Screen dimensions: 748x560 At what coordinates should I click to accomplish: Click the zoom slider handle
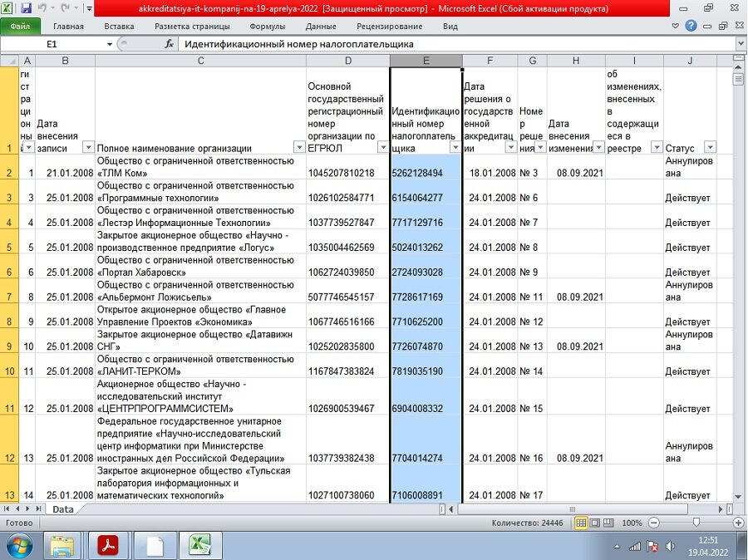[x=696, y=523]
